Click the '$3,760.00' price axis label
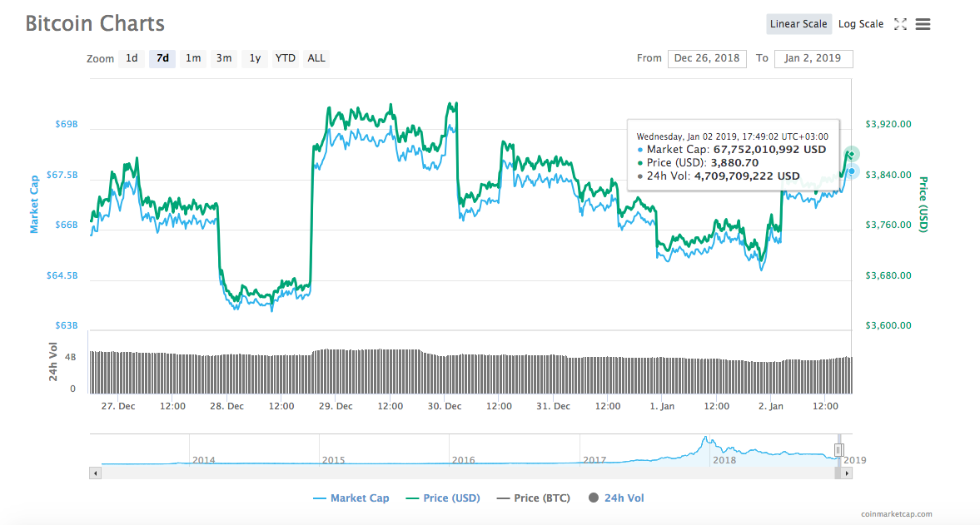The width and height of the screenshot is (980, 525). 888,225
